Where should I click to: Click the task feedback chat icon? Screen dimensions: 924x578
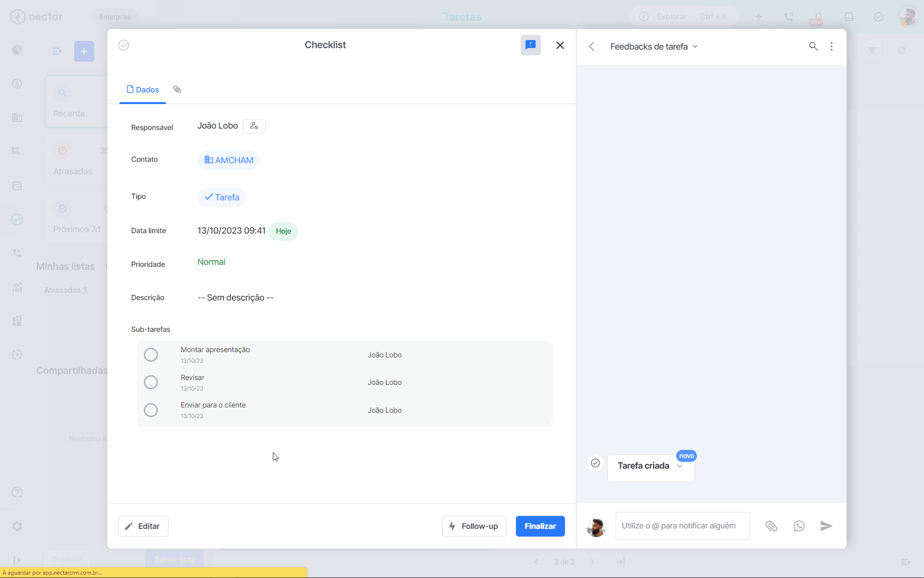[530, 45]
